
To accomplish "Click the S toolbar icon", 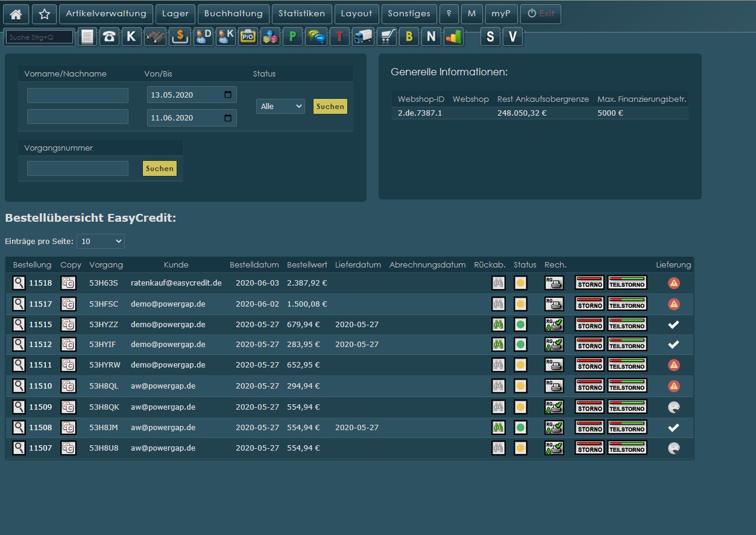I will click(x=490, y=37).
